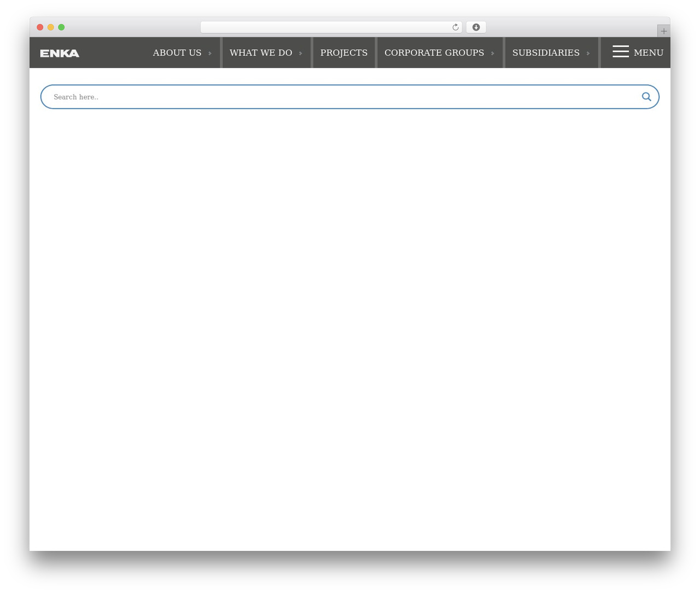Open the browser downloads button
Screen dimensions: 700x593
pos(476,27)
